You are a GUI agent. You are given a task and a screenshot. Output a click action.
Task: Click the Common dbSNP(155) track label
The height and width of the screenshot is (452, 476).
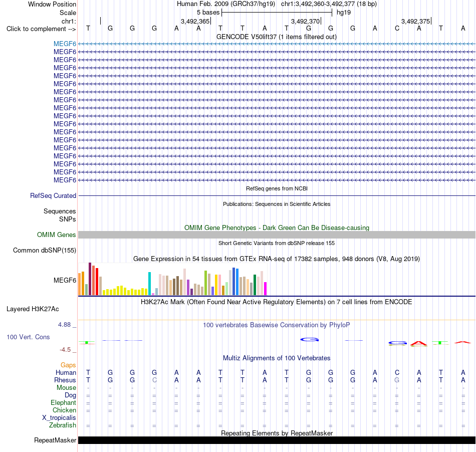(44, 250)
